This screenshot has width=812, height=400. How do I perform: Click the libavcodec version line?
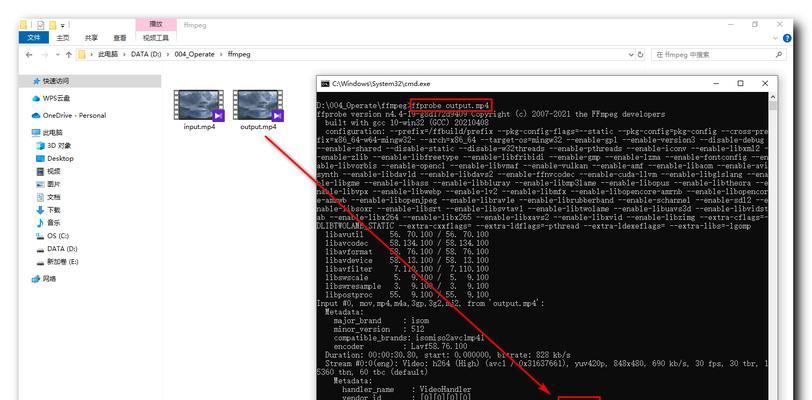click(x=407, y=243)
